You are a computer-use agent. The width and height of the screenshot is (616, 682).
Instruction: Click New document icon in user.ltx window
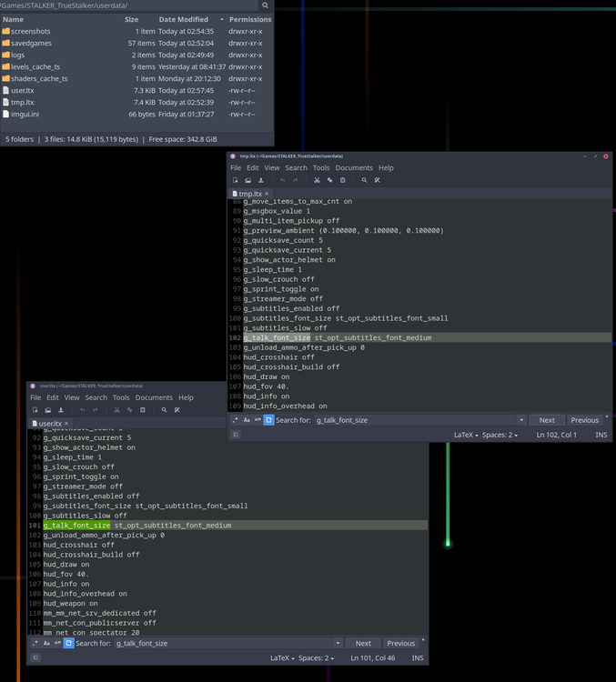point(35,410)
